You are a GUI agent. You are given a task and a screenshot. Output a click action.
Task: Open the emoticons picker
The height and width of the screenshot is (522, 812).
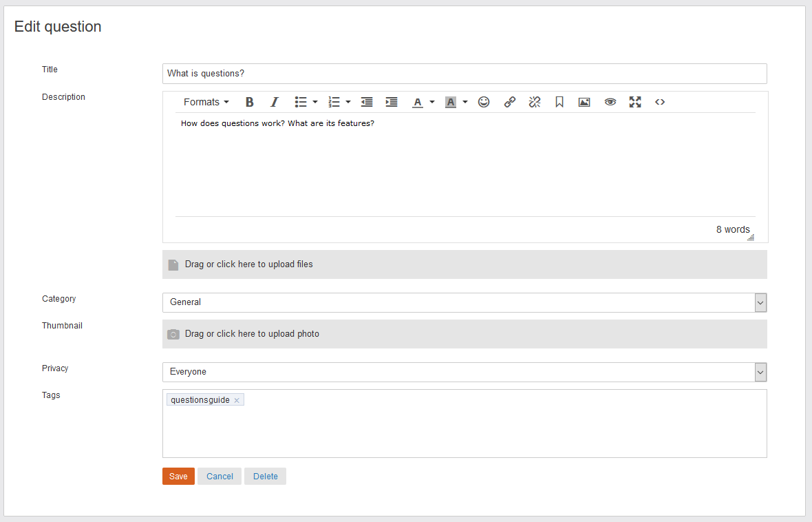click(x=484, y=102)
